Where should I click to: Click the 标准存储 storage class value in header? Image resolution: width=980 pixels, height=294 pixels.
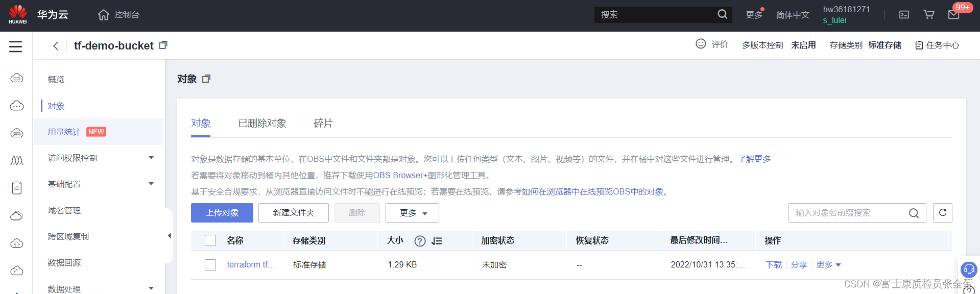tap(885, 45)
